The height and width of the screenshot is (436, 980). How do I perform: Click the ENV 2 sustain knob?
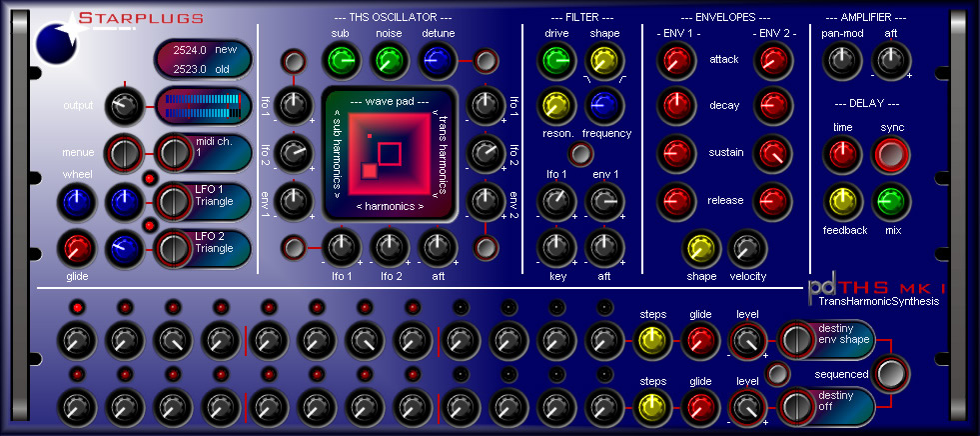coord(773,153)
